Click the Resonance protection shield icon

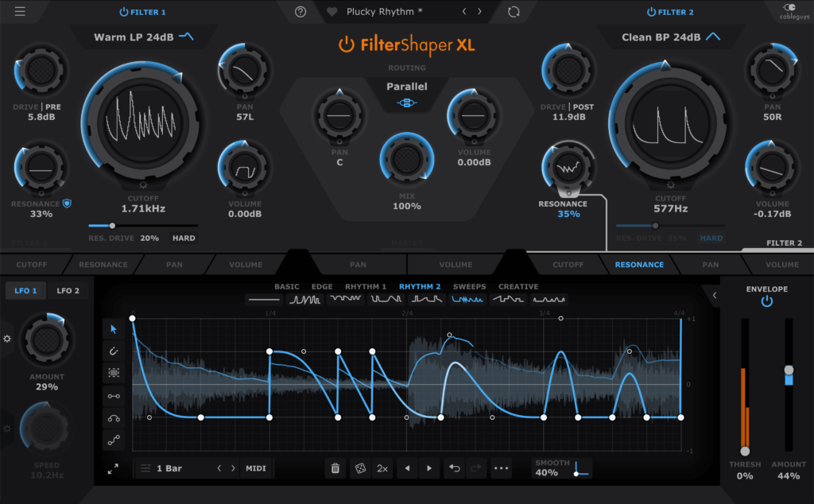click(67, 204)
